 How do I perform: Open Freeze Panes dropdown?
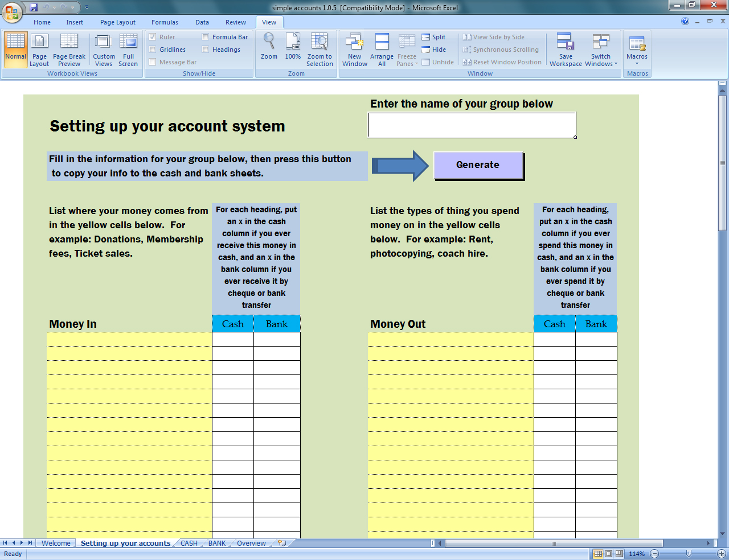[407, 49]
